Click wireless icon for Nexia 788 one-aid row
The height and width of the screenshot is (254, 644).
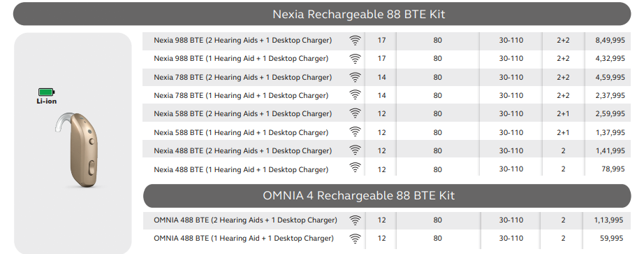pos(355,95)
